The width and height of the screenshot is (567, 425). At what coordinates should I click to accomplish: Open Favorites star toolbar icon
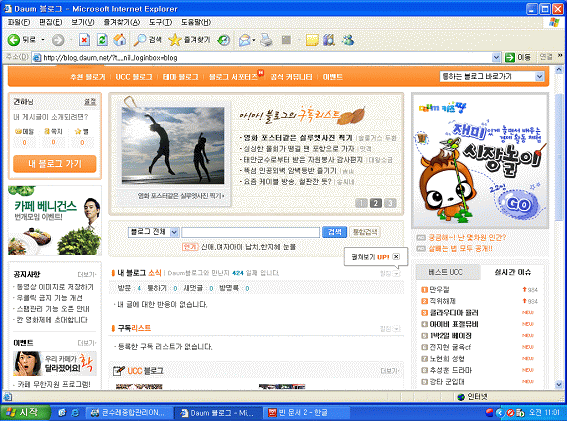[x=175, y=40]
